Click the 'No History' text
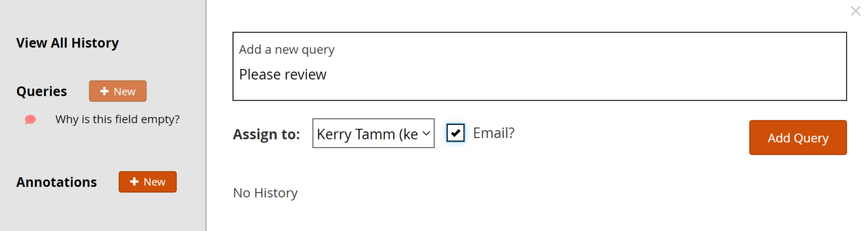The height and width of the screenshot is (231, 868). 265,193
